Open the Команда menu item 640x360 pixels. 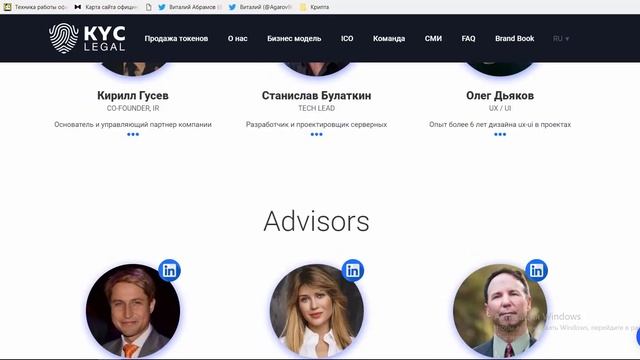click(x=389, y=38)
